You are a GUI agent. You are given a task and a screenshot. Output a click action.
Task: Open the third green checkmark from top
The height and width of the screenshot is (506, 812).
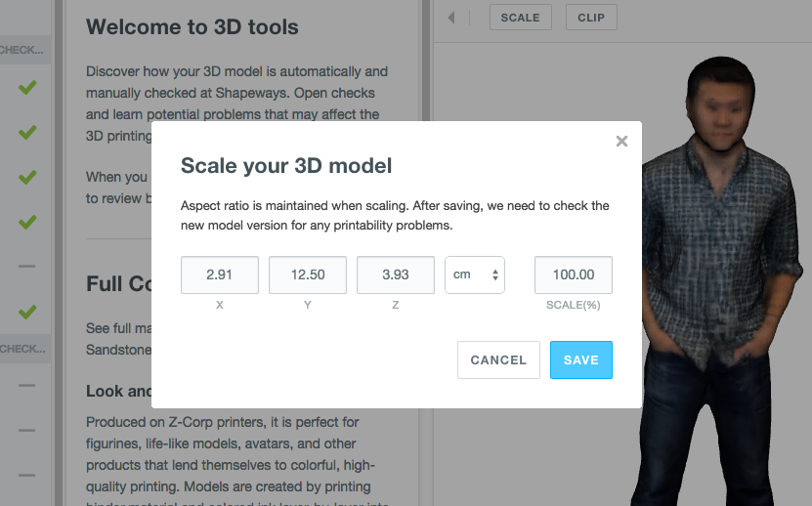pyautogui.click(x=27, y=178)
